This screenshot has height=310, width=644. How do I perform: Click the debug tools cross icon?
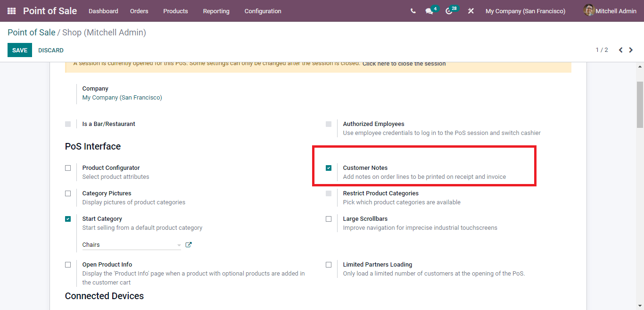click(471, 11)
